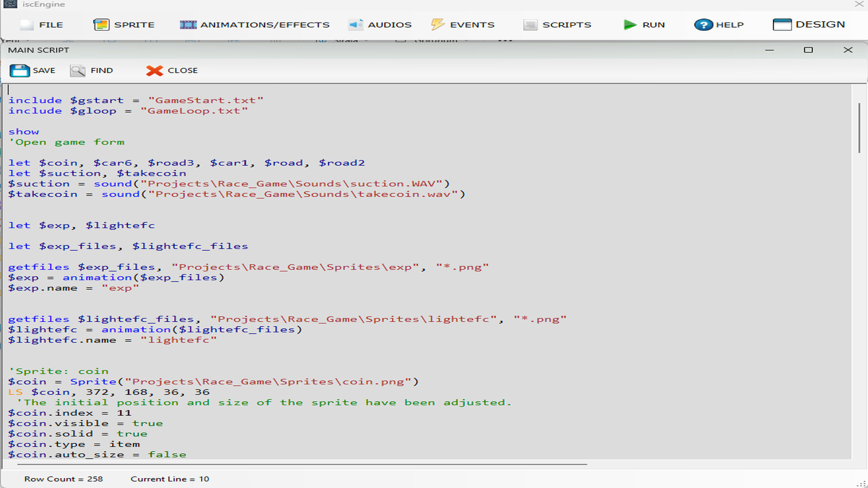Viewport: 868px width, 488px height.
Task: Click the SAVE button label
Action: click(44, 70)
